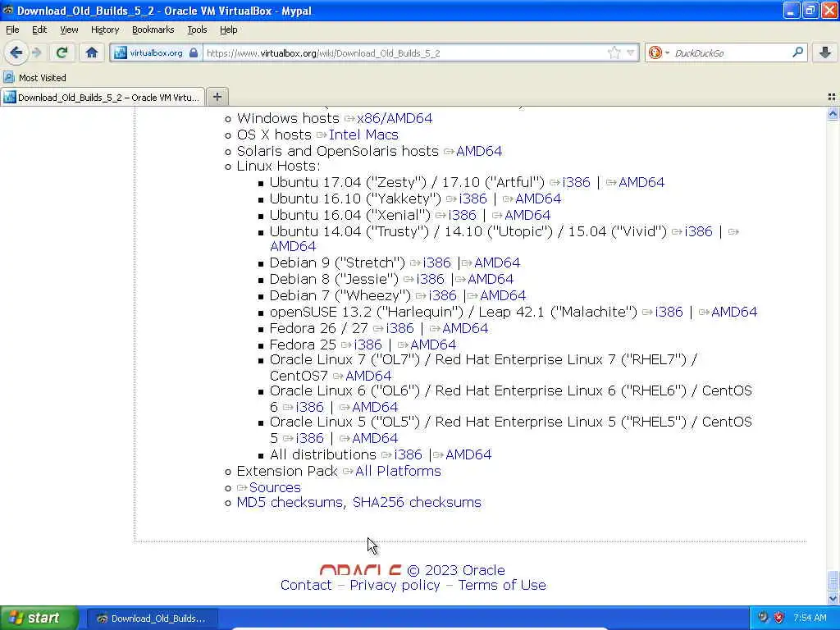840x630 pixels.
Task: Download Debian 9 Stretch i386 package
Action: click(436, 262)
